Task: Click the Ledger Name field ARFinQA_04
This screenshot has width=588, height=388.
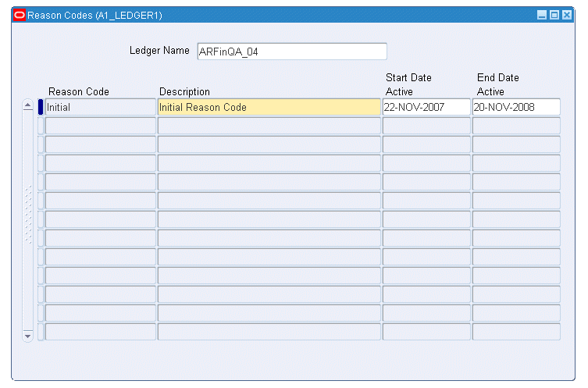Action: tap(292, 52)
